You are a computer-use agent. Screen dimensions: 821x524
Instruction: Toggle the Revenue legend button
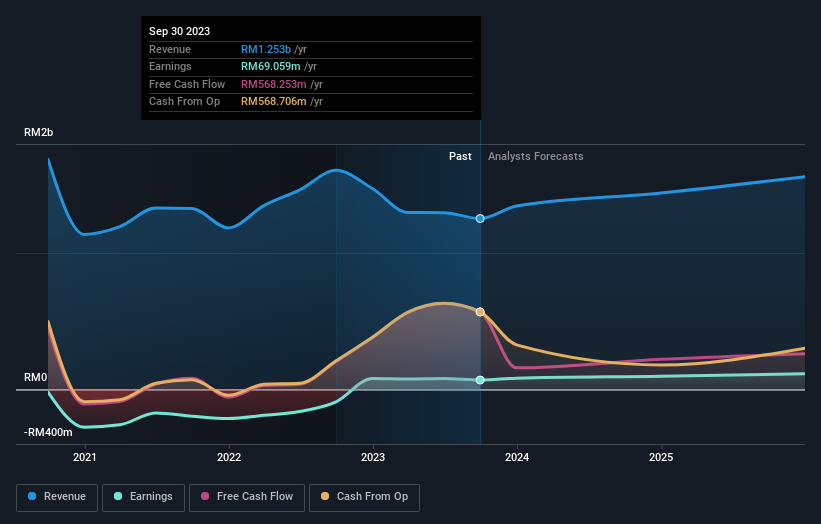click(57, 497)
